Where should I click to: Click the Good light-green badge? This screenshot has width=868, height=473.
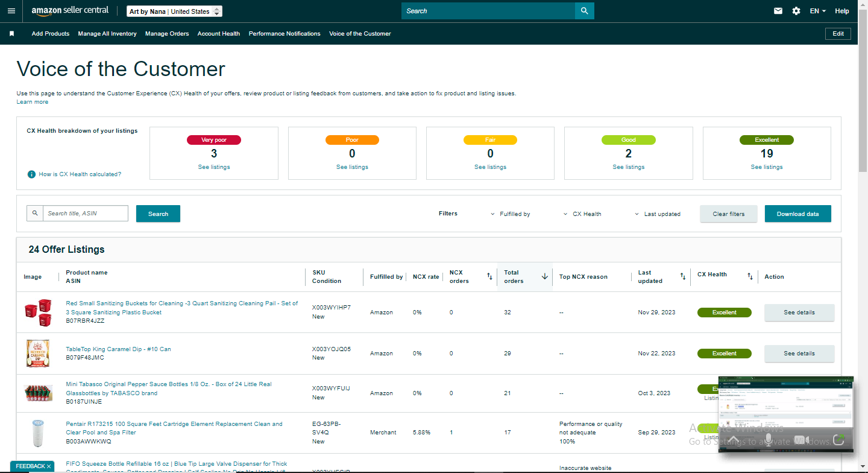point(629,140)
